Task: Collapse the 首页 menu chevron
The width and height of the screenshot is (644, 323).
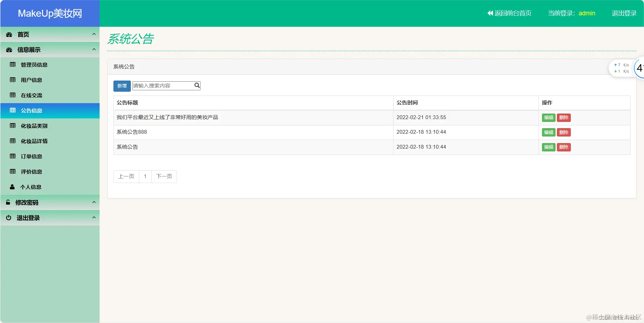Action: (x=94, y=34)
